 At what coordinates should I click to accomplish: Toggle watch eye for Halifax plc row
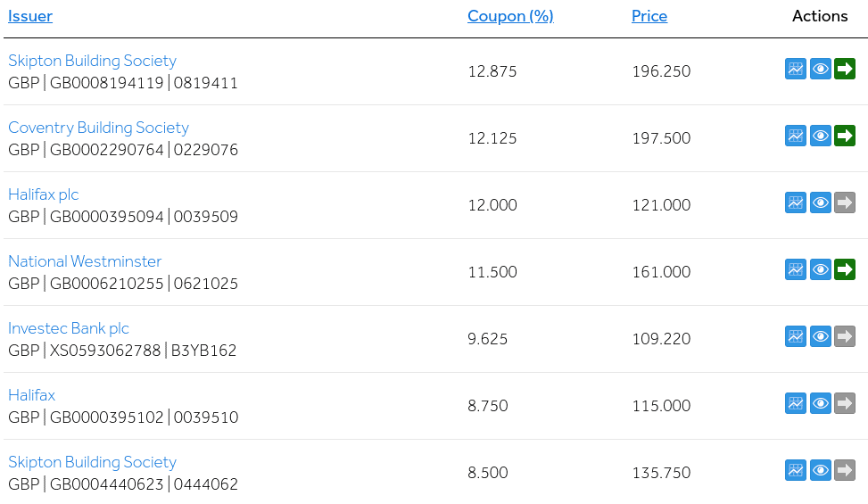pos(821,203)
